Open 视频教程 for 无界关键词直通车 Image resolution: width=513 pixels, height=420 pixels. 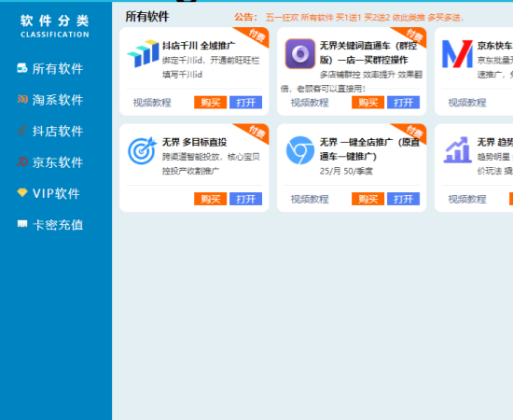coord(310,103)
